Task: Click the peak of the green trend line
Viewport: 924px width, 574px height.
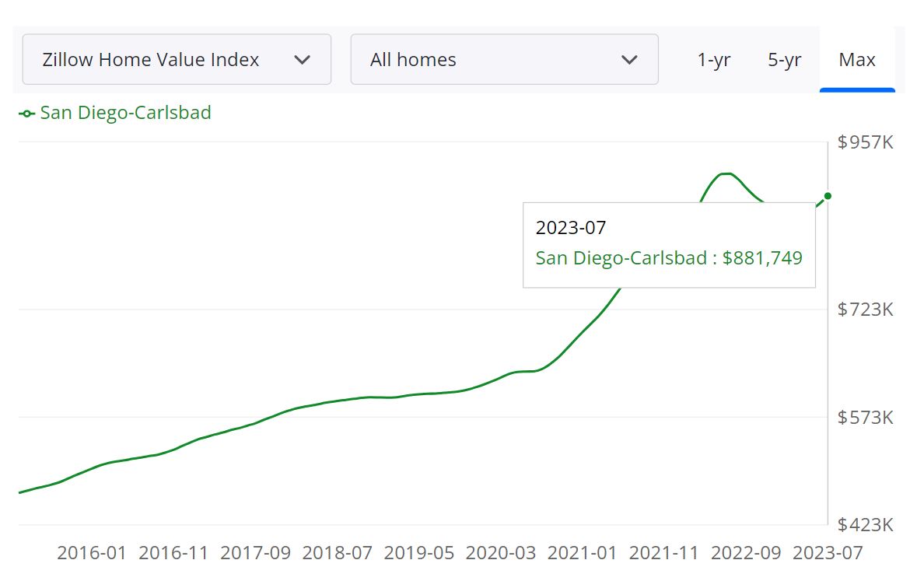Action: pyautogui.click(x=726, y=172)
